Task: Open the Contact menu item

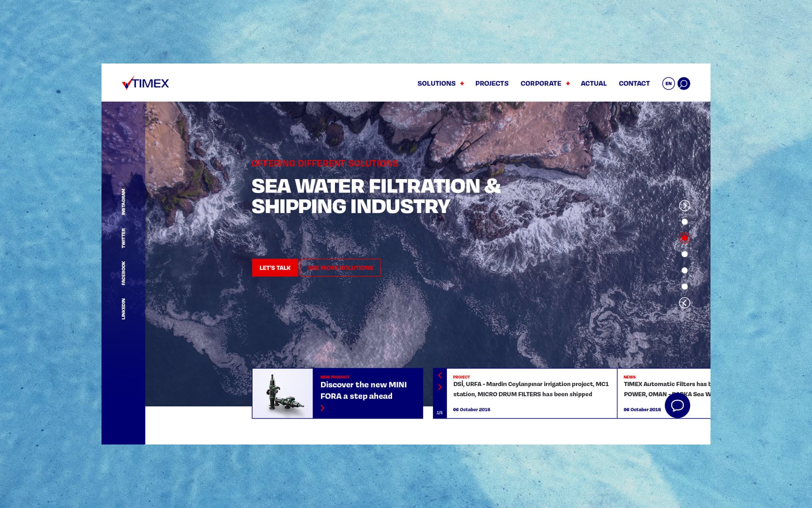Action: pos(634,83)
